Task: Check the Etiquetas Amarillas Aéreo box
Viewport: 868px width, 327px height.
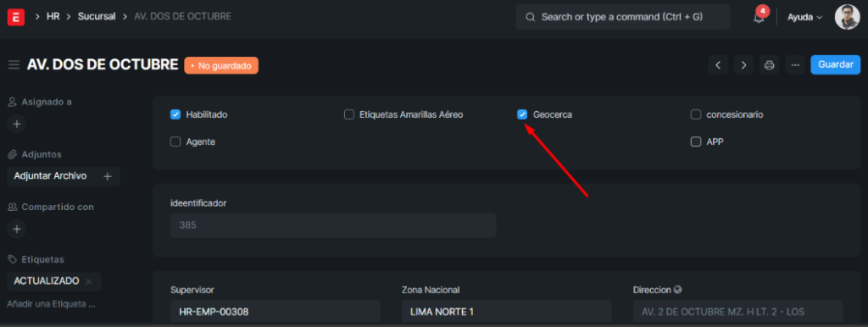Action: pos(348,114)
